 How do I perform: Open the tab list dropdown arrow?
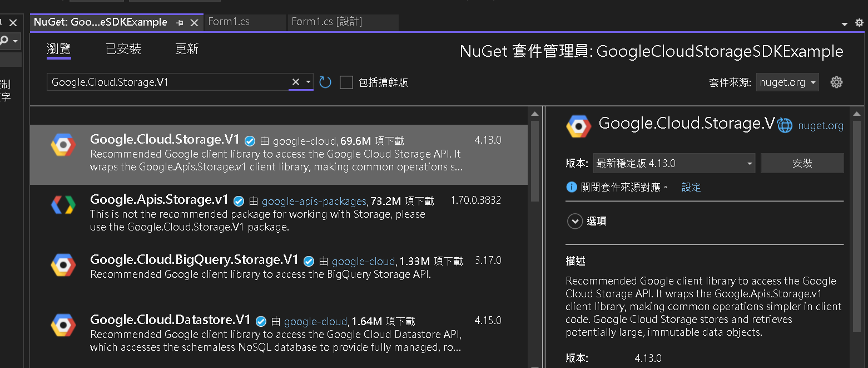tap(845, 24)
